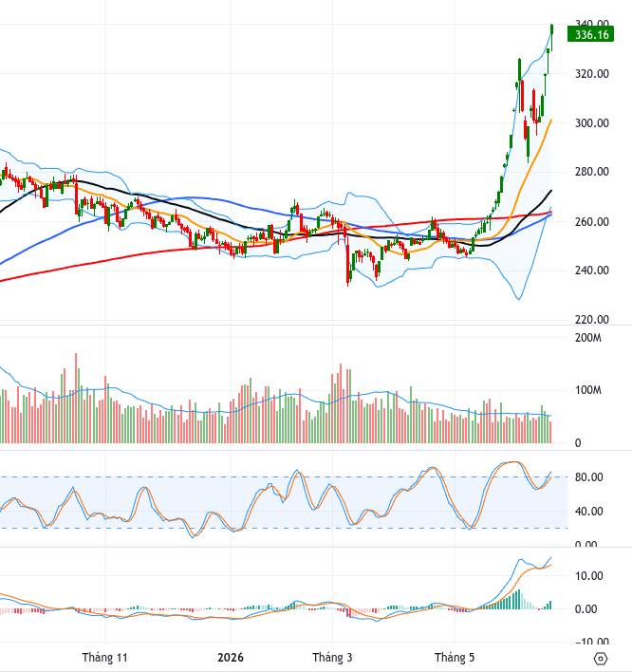Select the Tháng 3 time axis label
632x672 pixels.
click(x=332, y=657)
